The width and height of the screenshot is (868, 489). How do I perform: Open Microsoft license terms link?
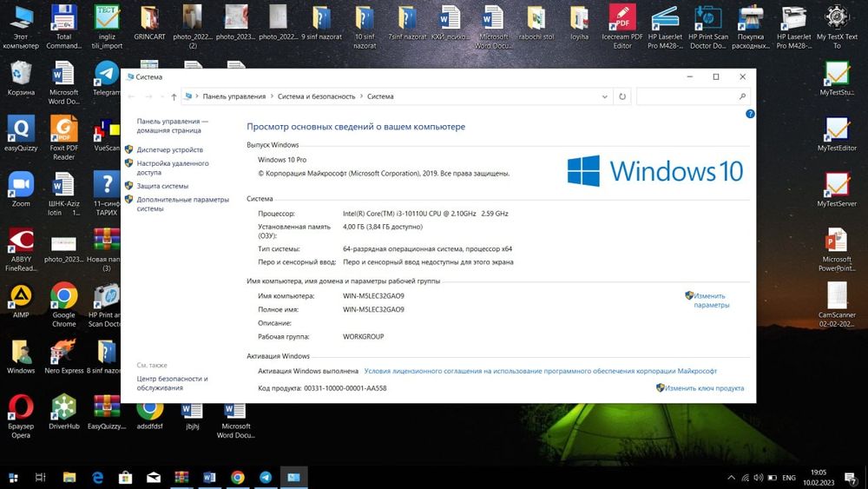click(540, 371)
